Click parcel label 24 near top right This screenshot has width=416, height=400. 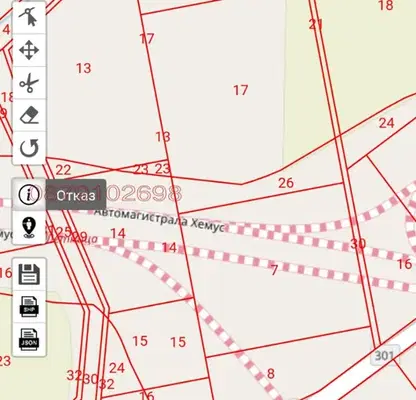click(x=386, y=123)
